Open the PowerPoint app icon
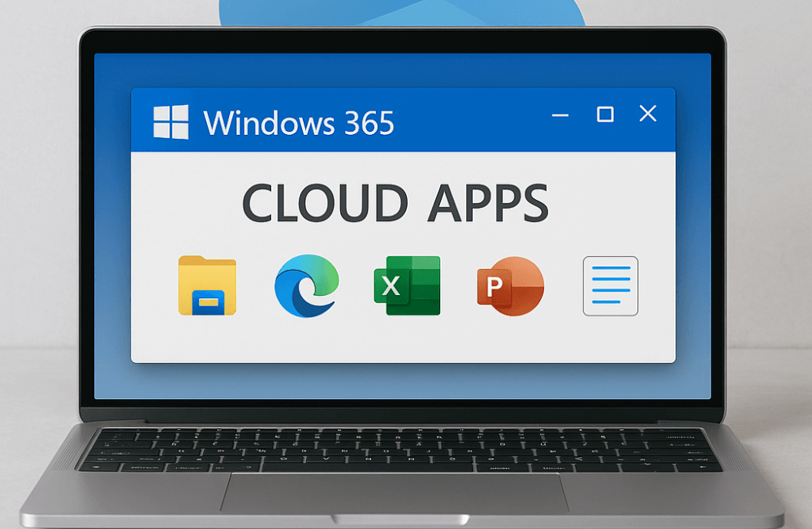 (x=511, y=286)
